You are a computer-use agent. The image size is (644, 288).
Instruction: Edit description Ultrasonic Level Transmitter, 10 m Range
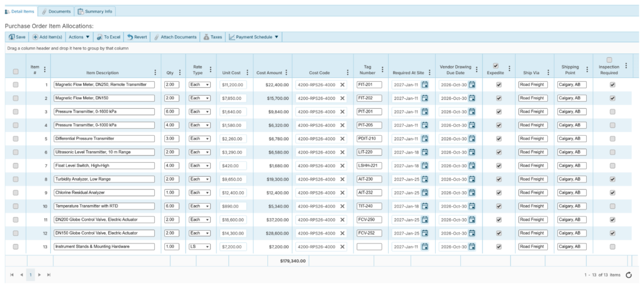[104, 152]
